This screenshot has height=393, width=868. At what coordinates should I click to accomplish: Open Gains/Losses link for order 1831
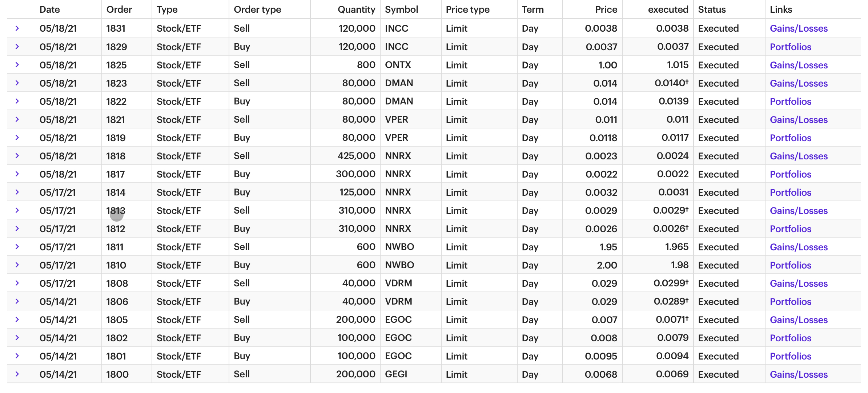[x=799, y=28]
